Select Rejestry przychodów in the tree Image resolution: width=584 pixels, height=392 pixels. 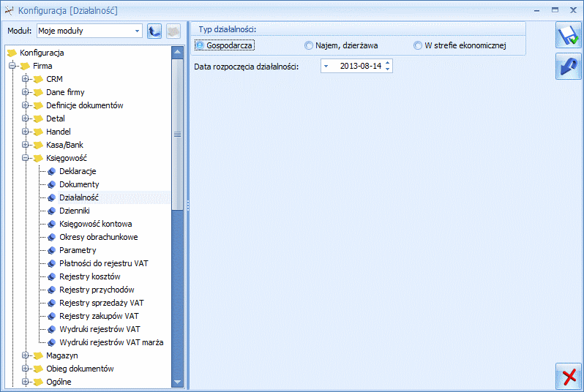pos(97,290)
